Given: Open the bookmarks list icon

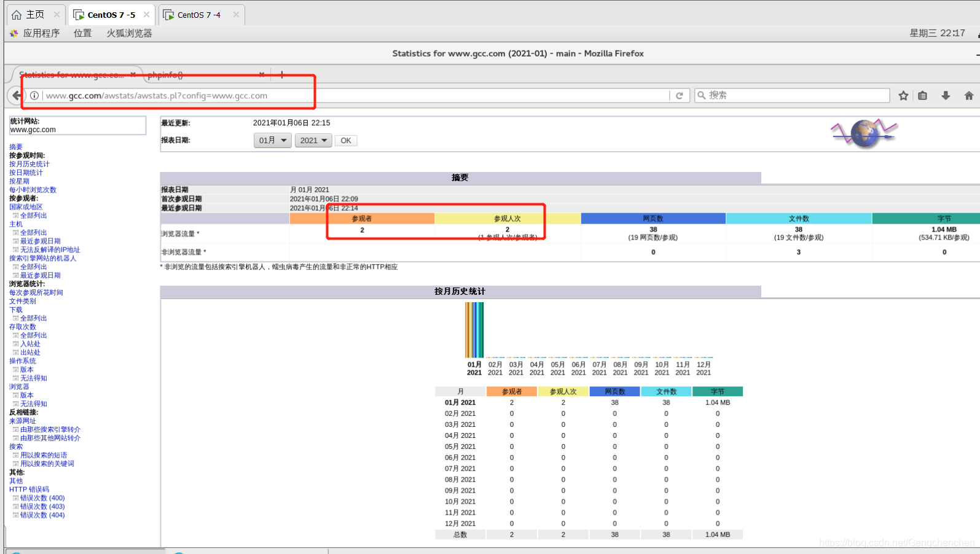Looking at the screenshot, I should (923, 95).
